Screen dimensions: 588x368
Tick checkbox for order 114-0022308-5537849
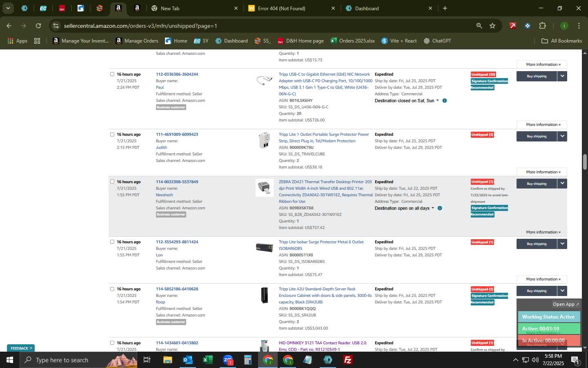(112, 182)
